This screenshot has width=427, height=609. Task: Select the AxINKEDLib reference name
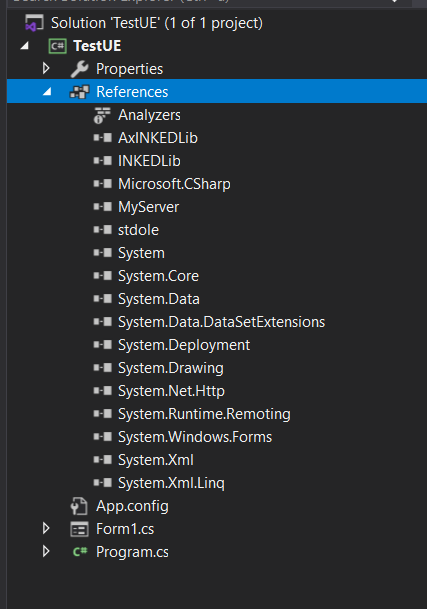[158, 138]
